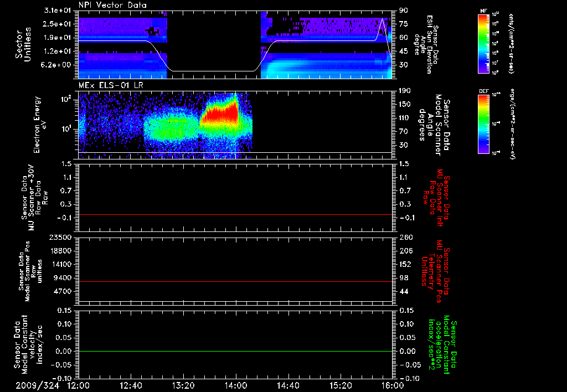Screen dimensions: 567x392
Task: Select the 14100 scanner position tick
Action: 60,264
